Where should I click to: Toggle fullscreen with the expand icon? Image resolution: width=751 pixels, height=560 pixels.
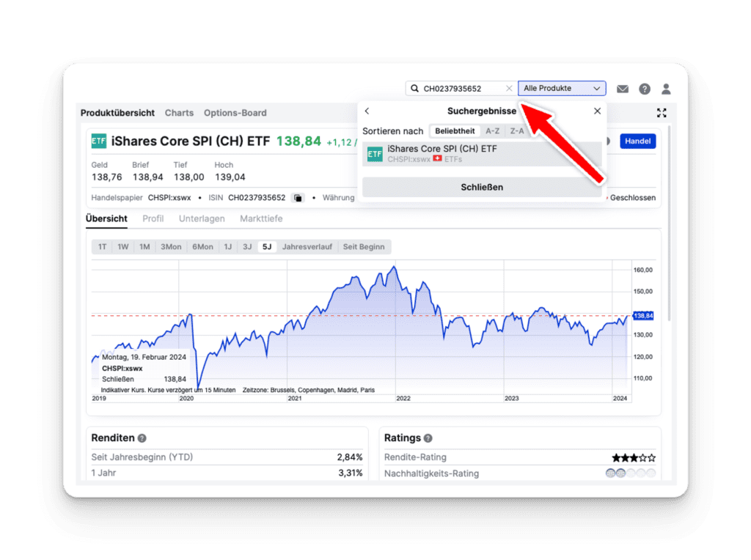click(x=662, y=113)
